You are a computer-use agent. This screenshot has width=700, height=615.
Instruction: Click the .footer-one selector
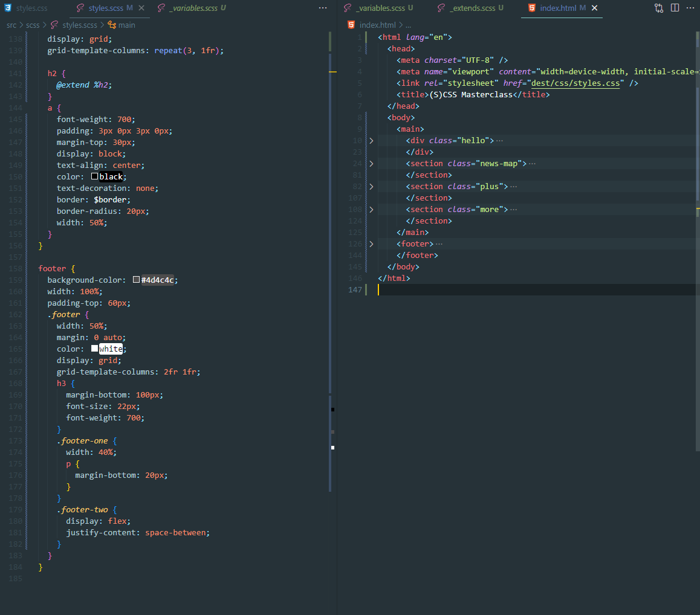pyautogui.click(x=82, y=440)
